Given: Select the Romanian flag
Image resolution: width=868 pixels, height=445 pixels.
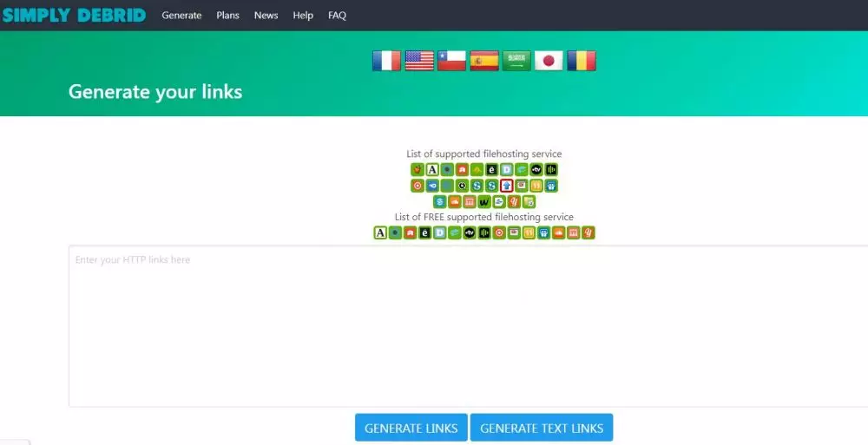Looking at the screenshot, I should [x=582, y=61].
